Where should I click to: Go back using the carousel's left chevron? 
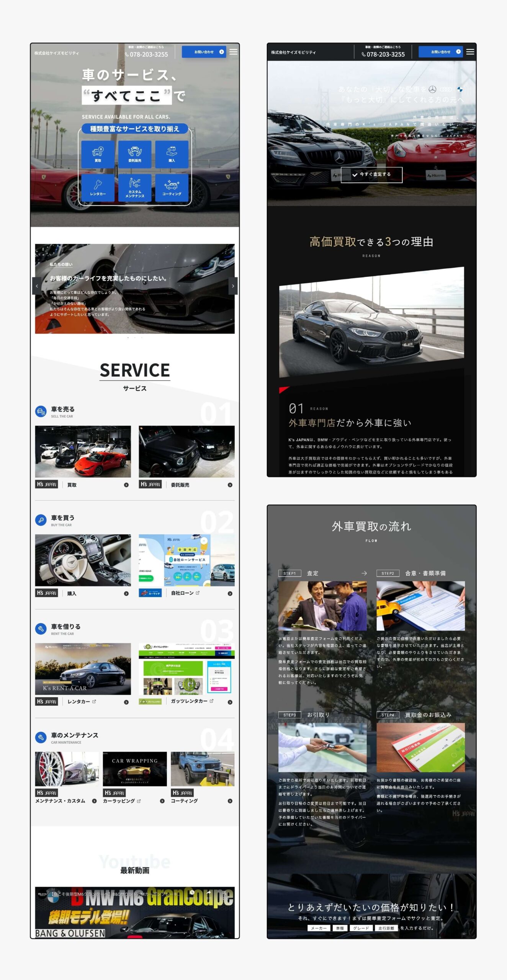coord(37,286)
